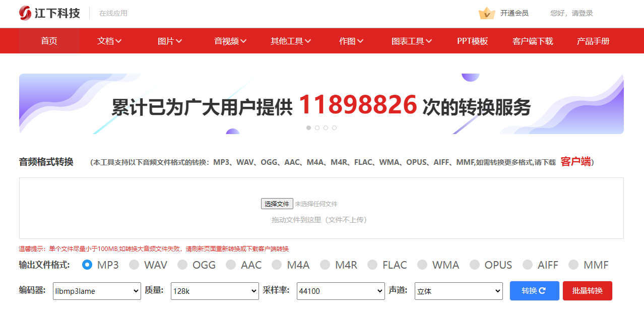Viewport: 644px width, 314px height.
Task: Click the refresh icon on 转换 button
Action: 542,291
